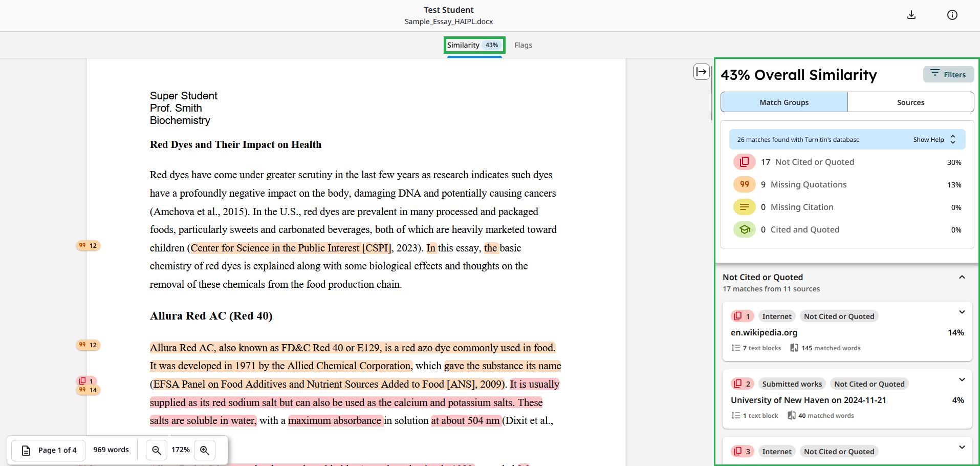Select margin marker 12 beside Allura Red AC line

[x=88, y=345]
